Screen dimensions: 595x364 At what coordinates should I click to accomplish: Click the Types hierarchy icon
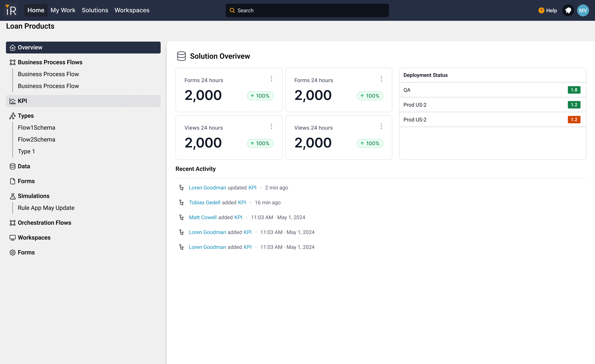13,116
